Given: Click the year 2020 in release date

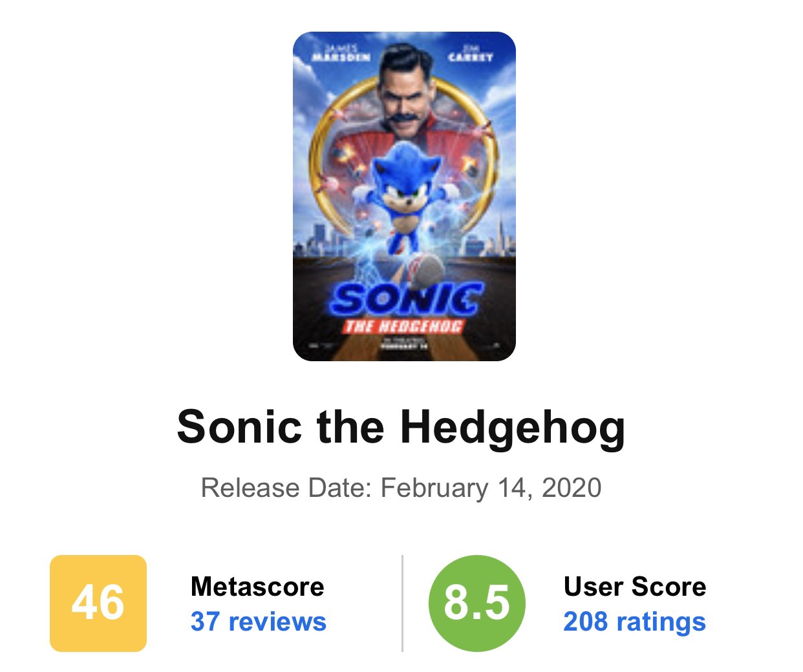Looking at the screenshot, I should [572, 488].
